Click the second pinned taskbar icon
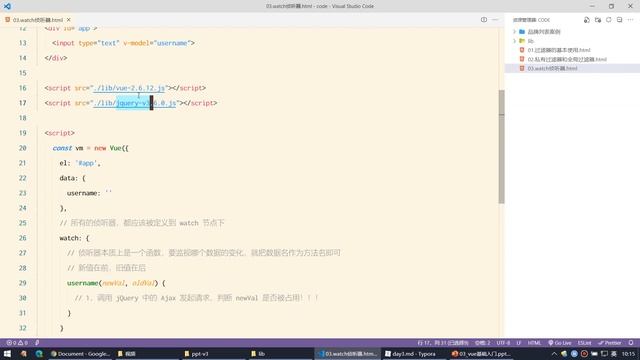 23,354
